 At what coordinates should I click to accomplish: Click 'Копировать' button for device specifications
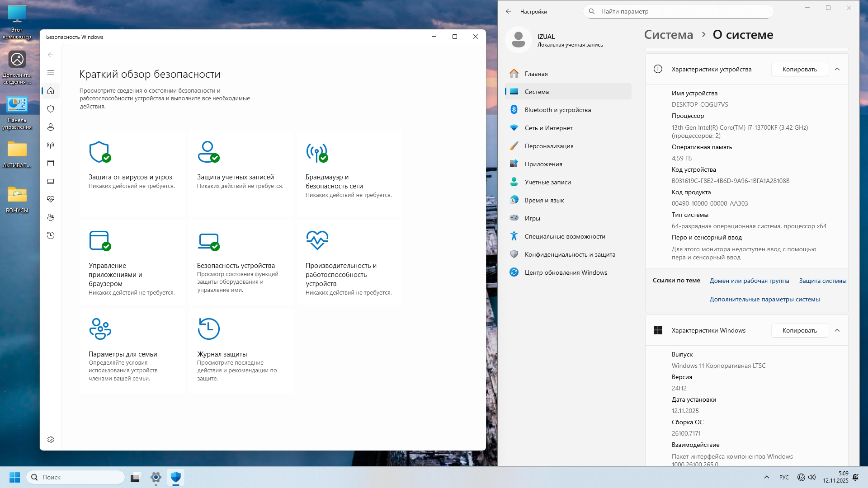coord(799,69)
